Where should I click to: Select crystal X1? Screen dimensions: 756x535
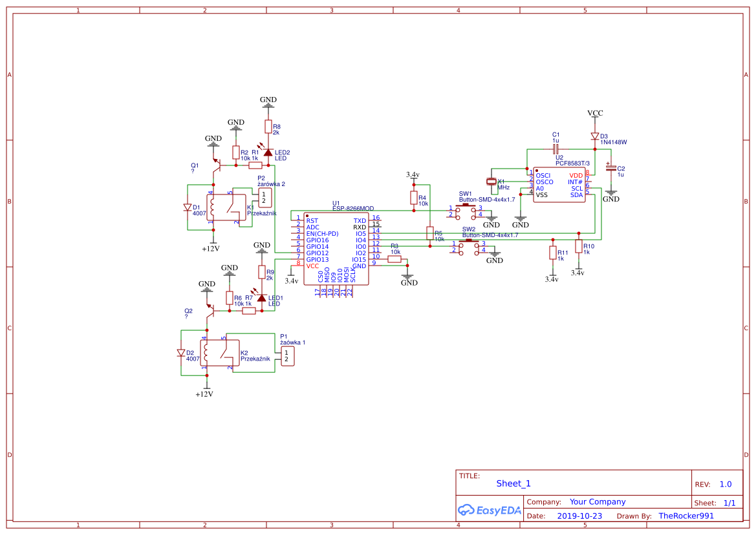(x=492, y=181)
